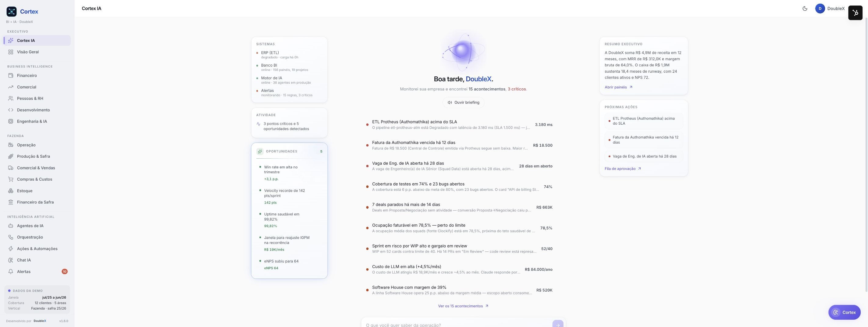Click Janela para reajuste IGPM opportunity
The image size is (868, 327).
[289, 244]
